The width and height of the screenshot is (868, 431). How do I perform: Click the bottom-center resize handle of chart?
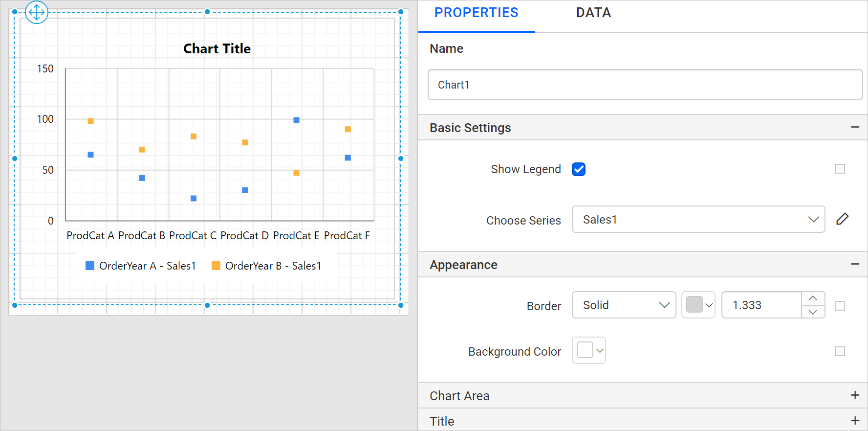coord(207,305)
